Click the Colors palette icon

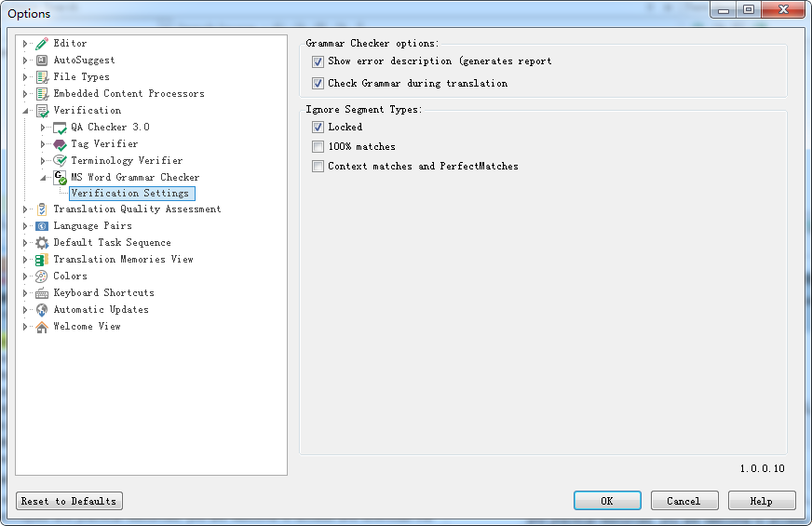point(42,276)
